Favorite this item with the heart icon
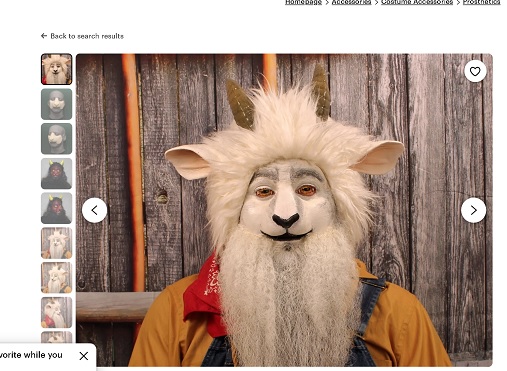 coord(475,71)
